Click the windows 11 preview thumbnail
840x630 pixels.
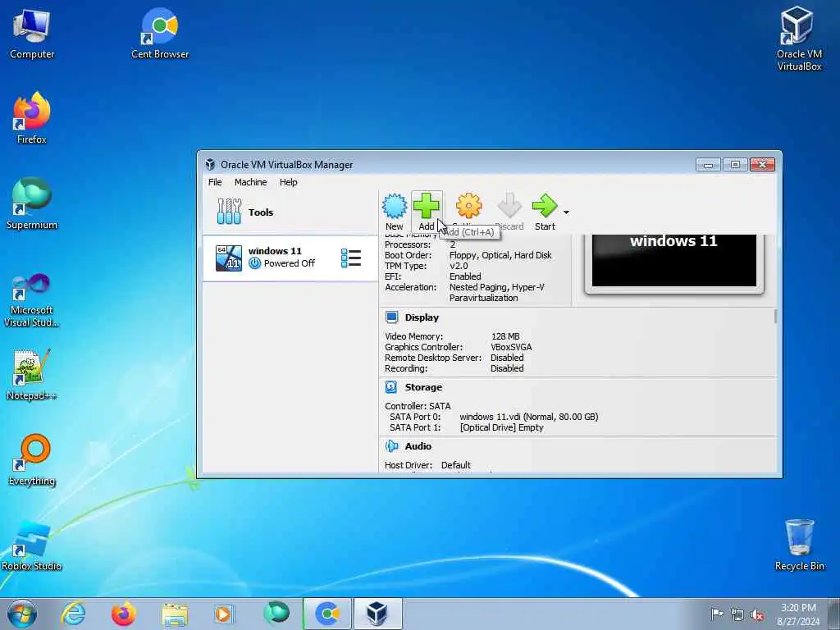point(674,262)
